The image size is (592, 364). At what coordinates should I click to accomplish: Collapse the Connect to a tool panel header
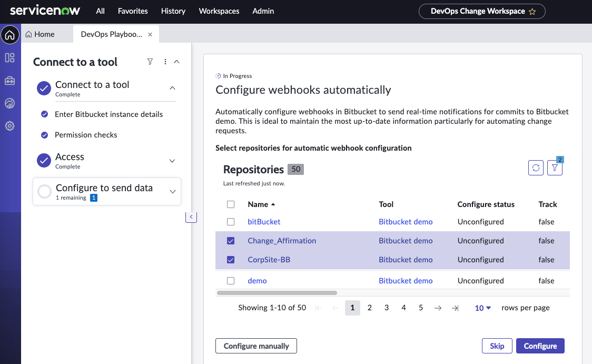pos(176,62)
